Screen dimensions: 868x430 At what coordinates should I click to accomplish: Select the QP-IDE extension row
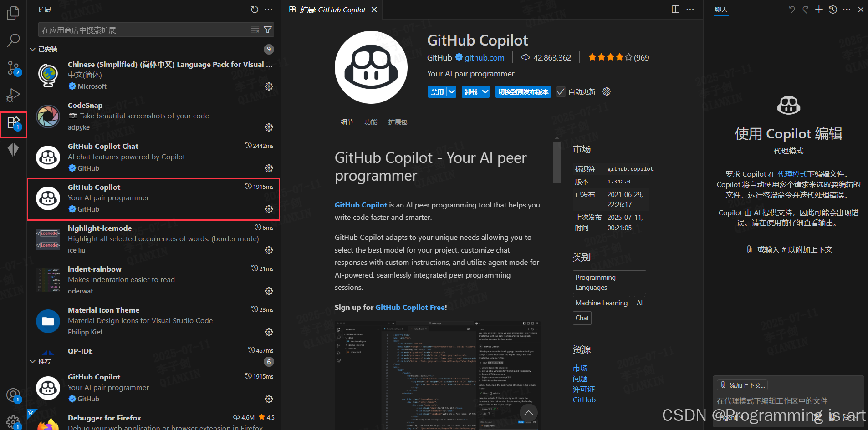click(x=153, y=350)
